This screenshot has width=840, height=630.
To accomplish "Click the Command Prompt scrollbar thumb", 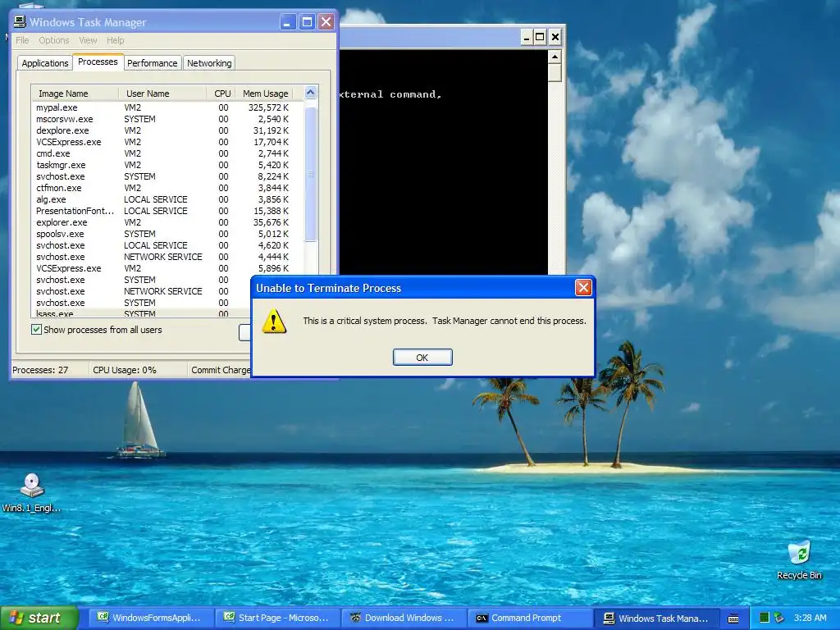I will point(555,72).
